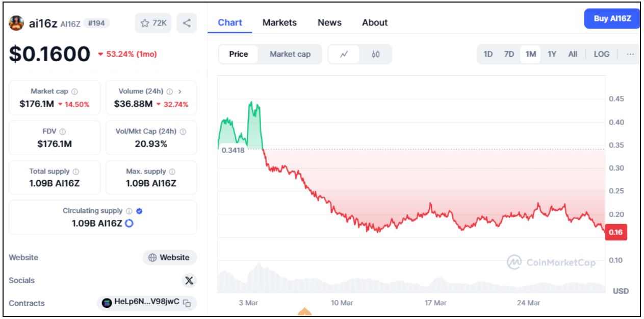Click Vol/Mkt Cap (24h) info icon

(183, 132)
